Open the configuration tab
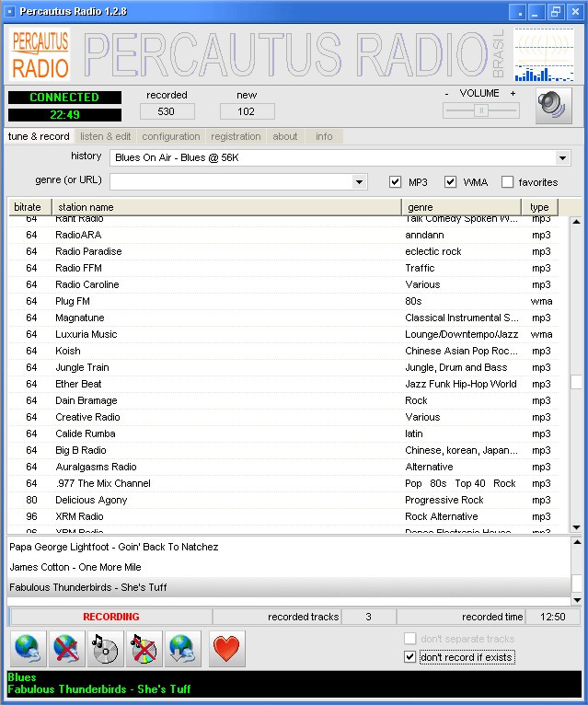Image resolution: width=588 pixels, height=705 pixels. 171,136
